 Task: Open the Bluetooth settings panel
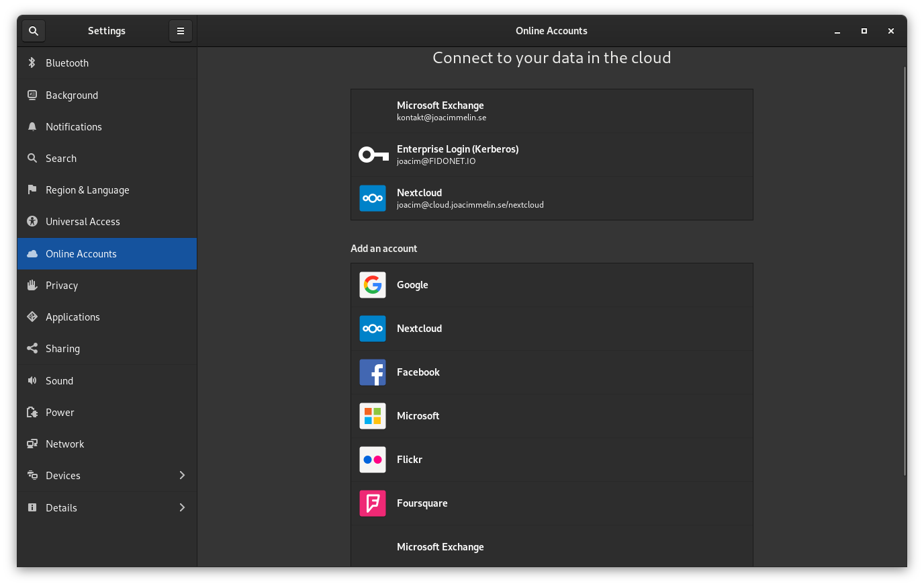point(107,63)
